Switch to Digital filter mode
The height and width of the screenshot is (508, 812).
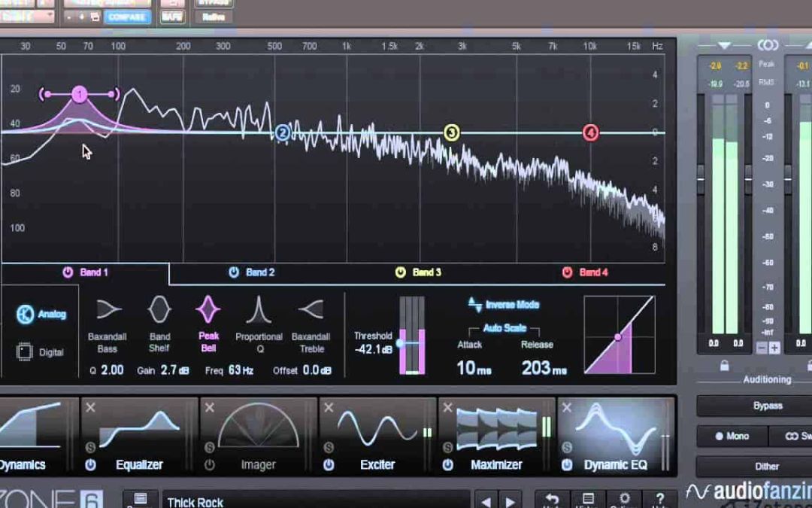pyautogui.click(x=41, y=352)
